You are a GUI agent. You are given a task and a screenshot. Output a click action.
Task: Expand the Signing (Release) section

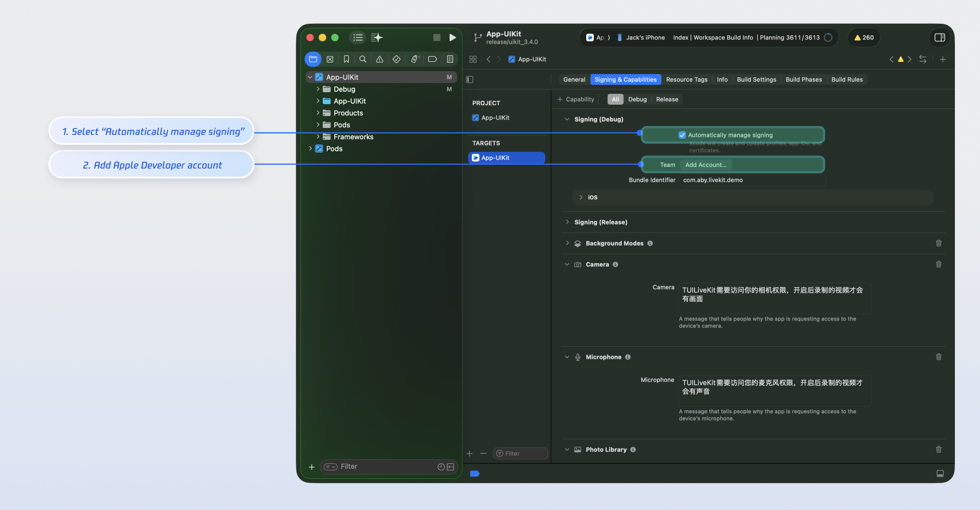(567, 222)
